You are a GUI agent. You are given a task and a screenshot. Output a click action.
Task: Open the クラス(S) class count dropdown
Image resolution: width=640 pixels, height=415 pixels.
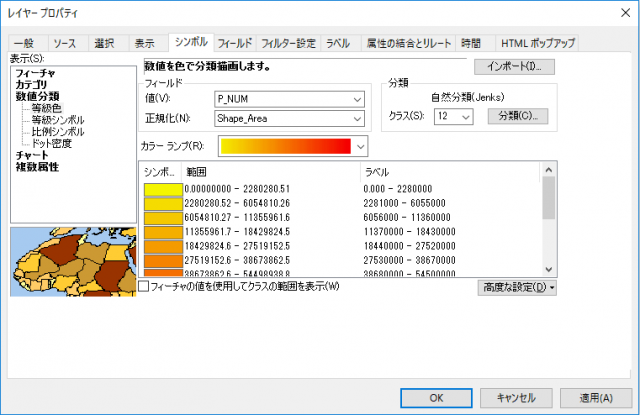(453, 117)
